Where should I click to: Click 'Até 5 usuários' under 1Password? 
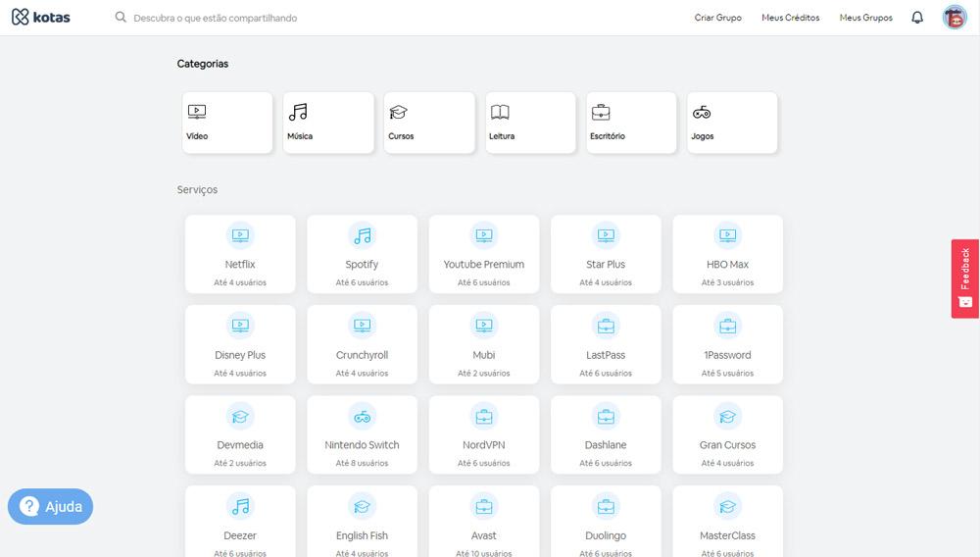(727, 374)
